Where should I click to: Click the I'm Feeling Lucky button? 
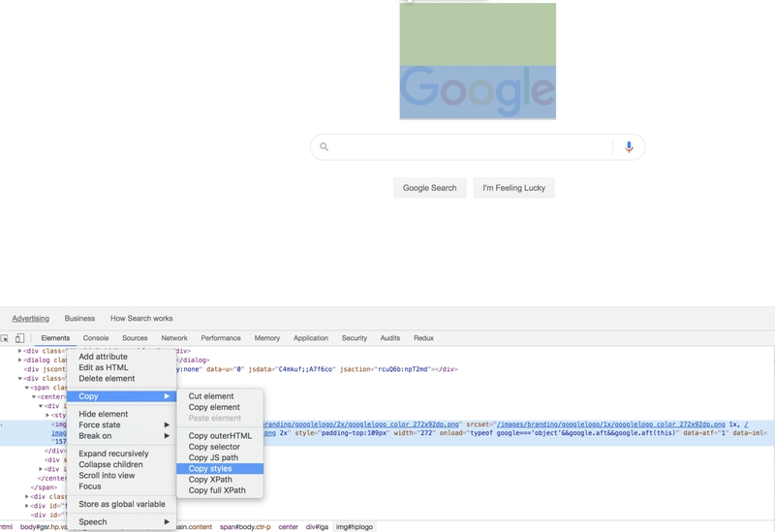tap(514, 188)
